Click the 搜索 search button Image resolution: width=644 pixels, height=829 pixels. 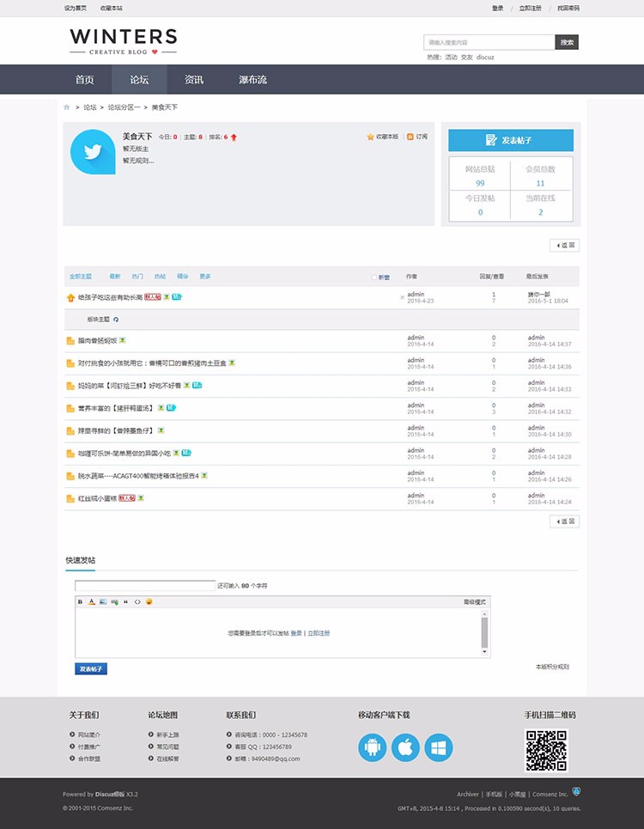tap(567, 42)
